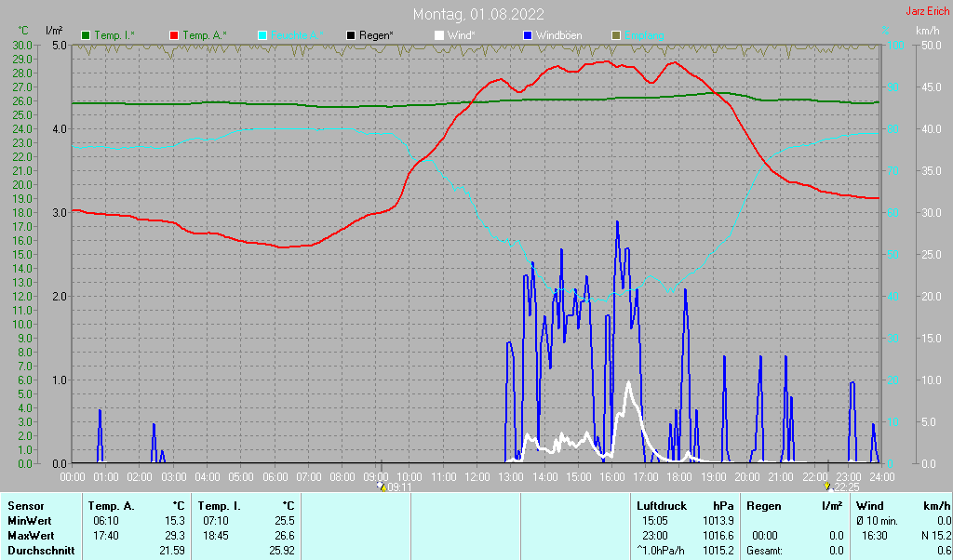Select the Luftdruck column header
Image resolution: width=953 pixels, height=560 pixels.
[655, 505]
